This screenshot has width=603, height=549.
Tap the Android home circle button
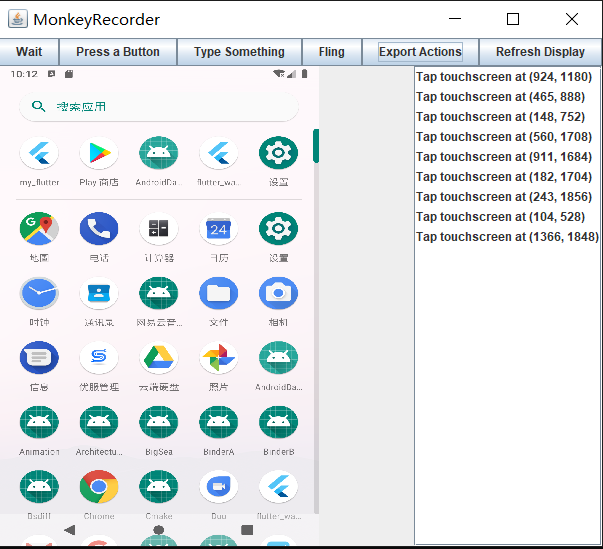point(158,530)
